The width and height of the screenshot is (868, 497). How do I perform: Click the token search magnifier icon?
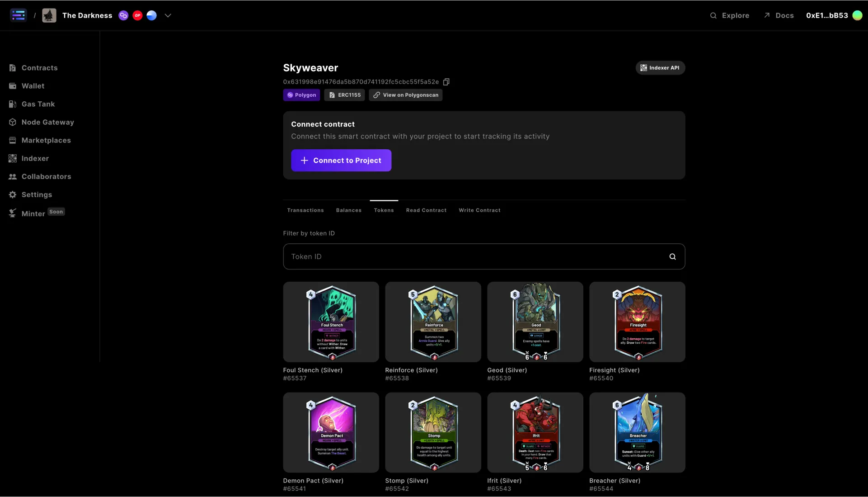pos(673,256)
